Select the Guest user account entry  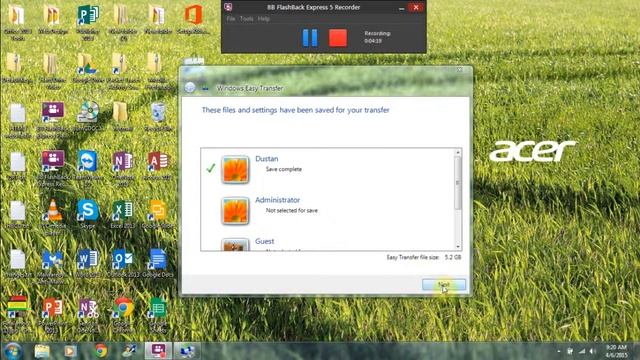click(328, 244)
